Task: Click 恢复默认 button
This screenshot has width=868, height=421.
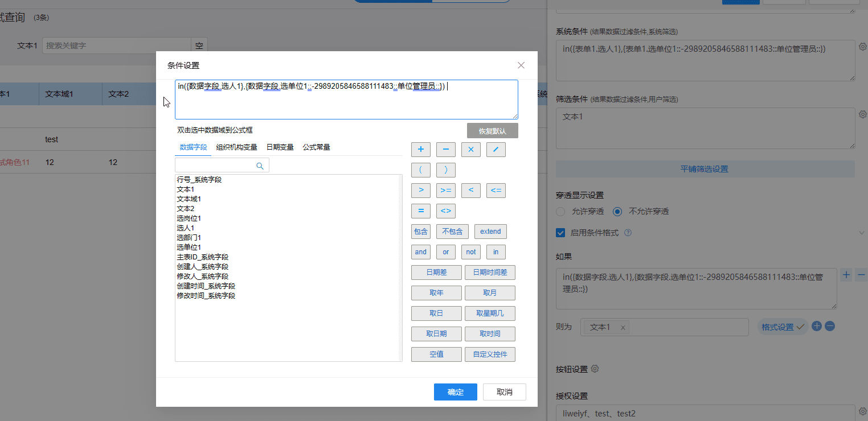Action: click(493, 131)
